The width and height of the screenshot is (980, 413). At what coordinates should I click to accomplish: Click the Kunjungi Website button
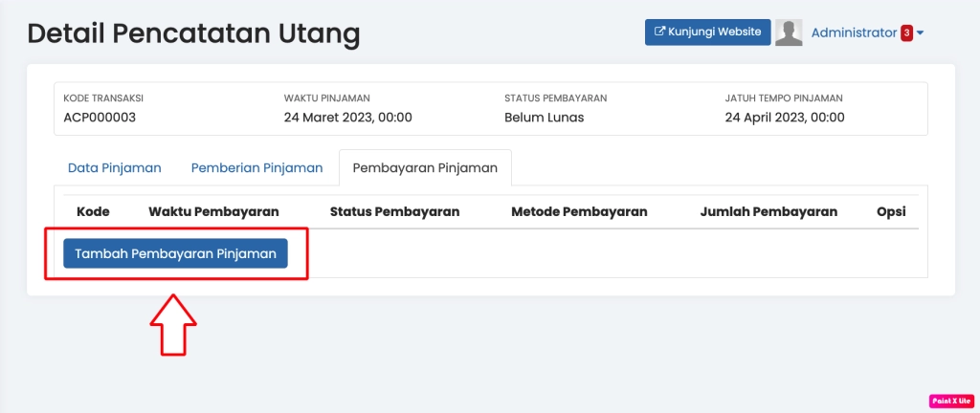pos(707,32)
